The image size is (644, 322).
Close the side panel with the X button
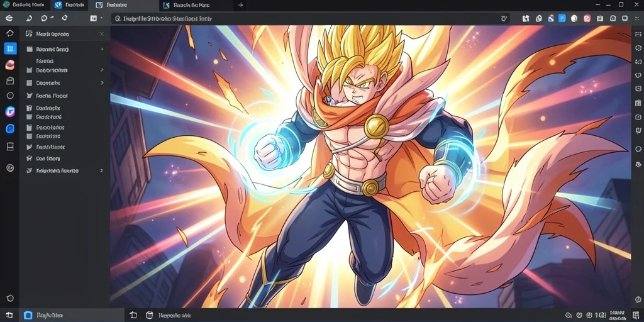[101, 34]
